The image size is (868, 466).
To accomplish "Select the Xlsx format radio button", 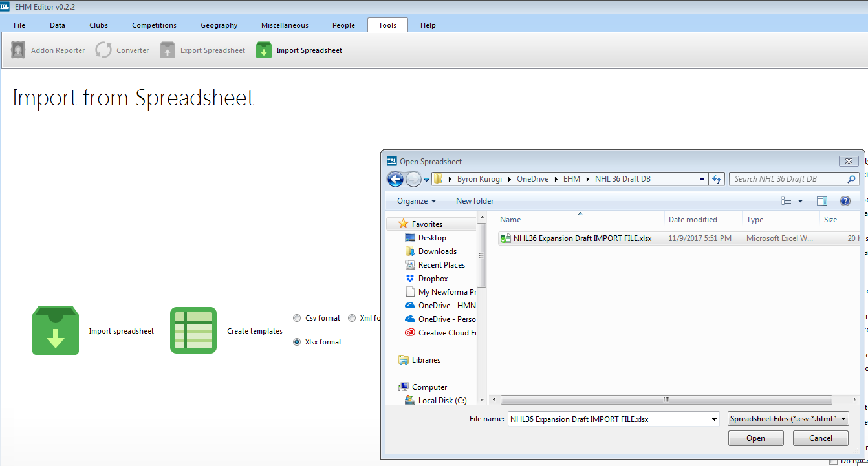I will pyautogui.click(x=297, y=342).
